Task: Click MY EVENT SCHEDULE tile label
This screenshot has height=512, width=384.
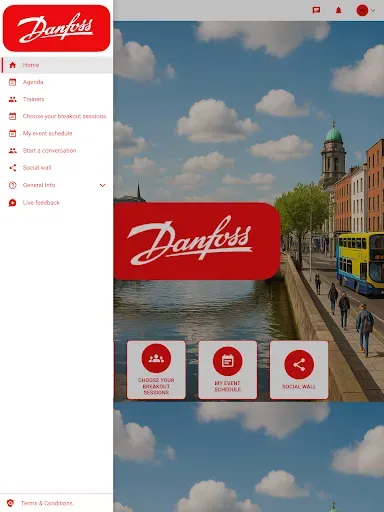Action: [x=228, y=386]
